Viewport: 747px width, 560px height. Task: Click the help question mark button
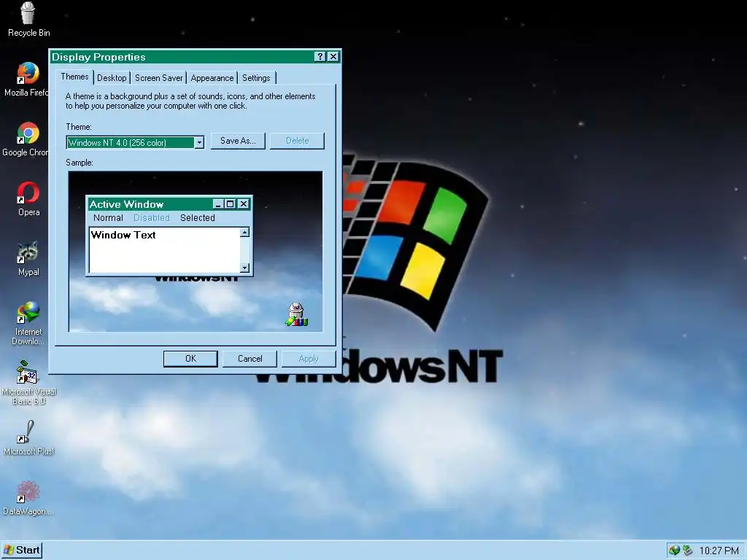click(x=320, y=57)
